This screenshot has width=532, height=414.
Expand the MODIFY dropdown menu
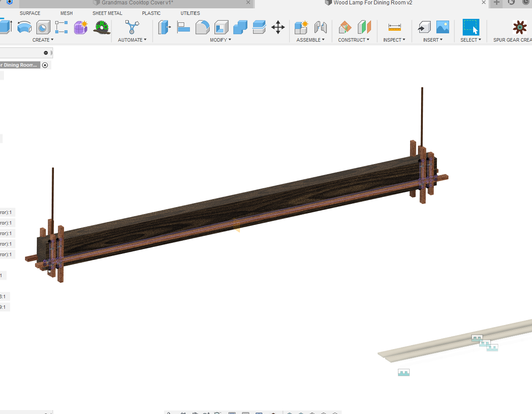pos(220,39)
